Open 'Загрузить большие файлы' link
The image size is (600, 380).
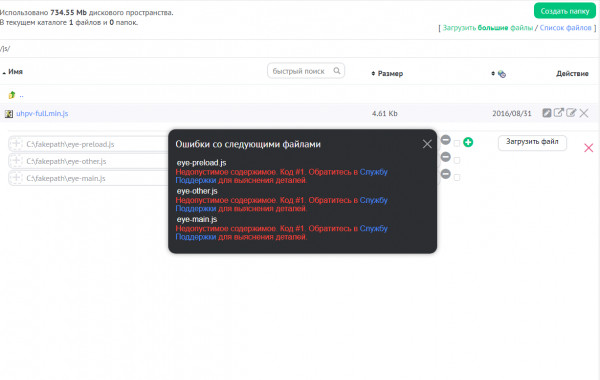(488, 28)
